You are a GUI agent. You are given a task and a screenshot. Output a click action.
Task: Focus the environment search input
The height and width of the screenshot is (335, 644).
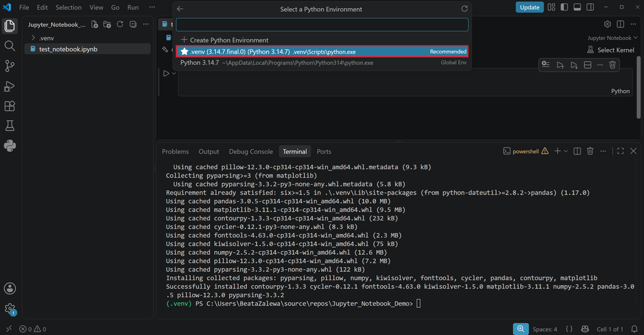tap(322, 25)
